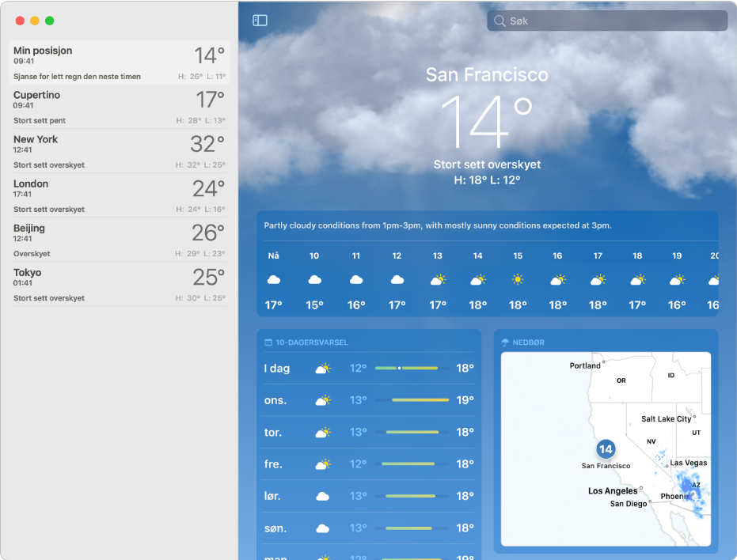Click the Los Angeles label on the map

613,491
